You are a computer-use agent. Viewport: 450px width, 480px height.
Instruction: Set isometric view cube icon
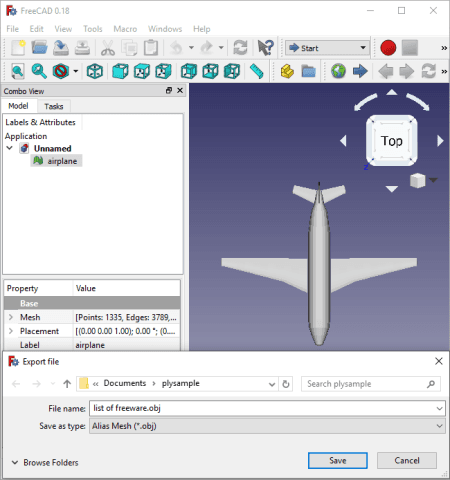tap(95, 71)
